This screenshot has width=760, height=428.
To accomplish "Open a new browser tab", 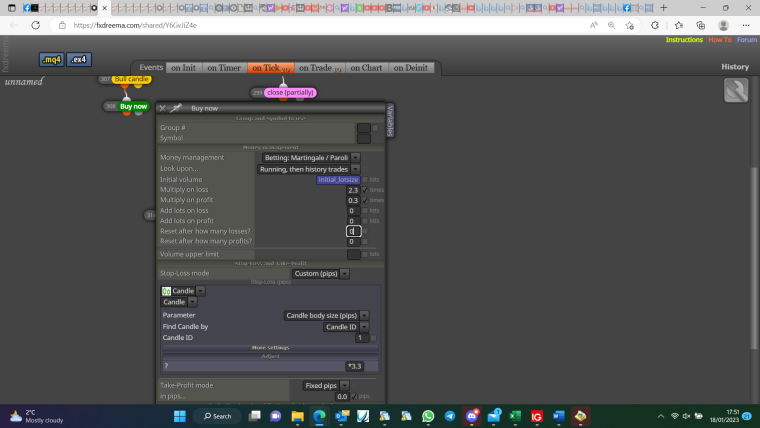I will point(664,8).
